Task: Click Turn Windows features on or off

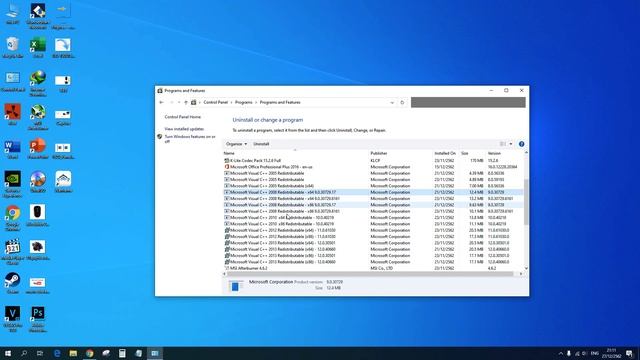Action: pyautogui.click(x=190, y=139)
